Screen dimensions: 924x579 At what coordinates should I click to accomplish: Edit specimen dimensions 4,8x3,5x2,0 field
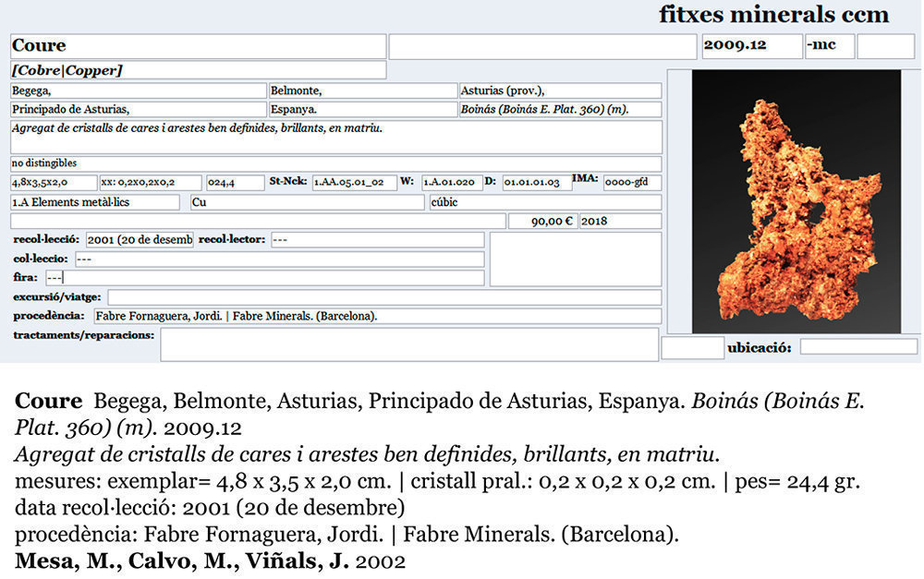coord(54,183)
